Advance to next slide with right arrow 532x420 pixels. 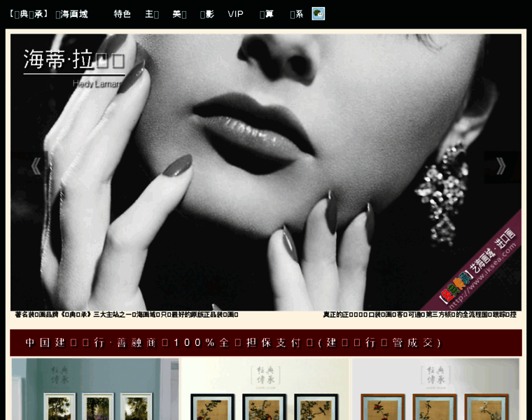(x=500, y=166)
